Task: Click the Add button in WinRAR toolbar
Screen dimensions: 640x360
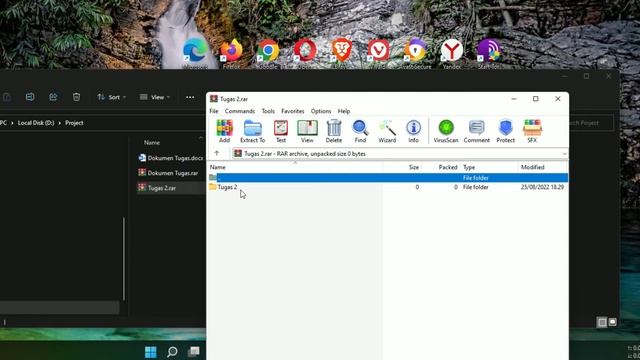Action: [x=224, y=131]
